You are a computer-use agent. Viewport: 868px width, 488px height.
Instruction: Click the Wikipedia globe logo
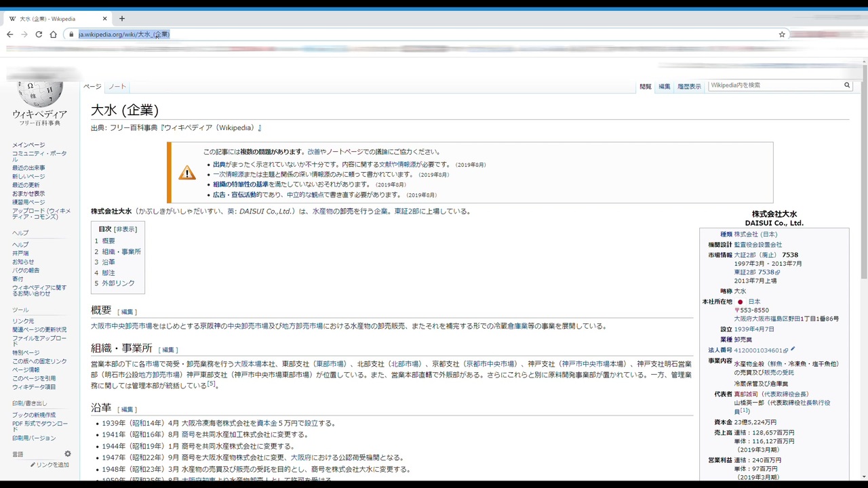coord(41,94)
